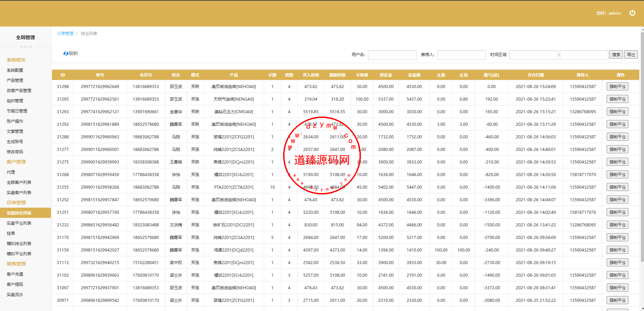Screen dimensions: 644x311
Task: Click the start time range field
Action: click(534, 55)
